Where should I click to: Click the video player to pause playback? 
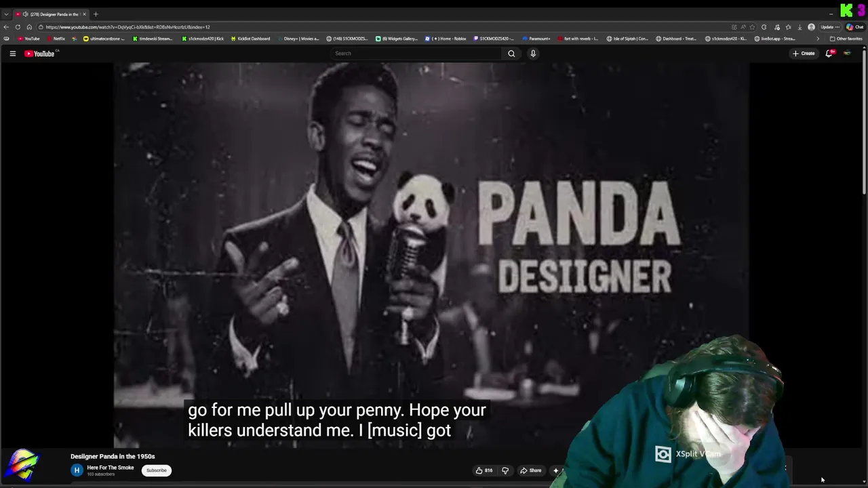(x=431, y=255)
